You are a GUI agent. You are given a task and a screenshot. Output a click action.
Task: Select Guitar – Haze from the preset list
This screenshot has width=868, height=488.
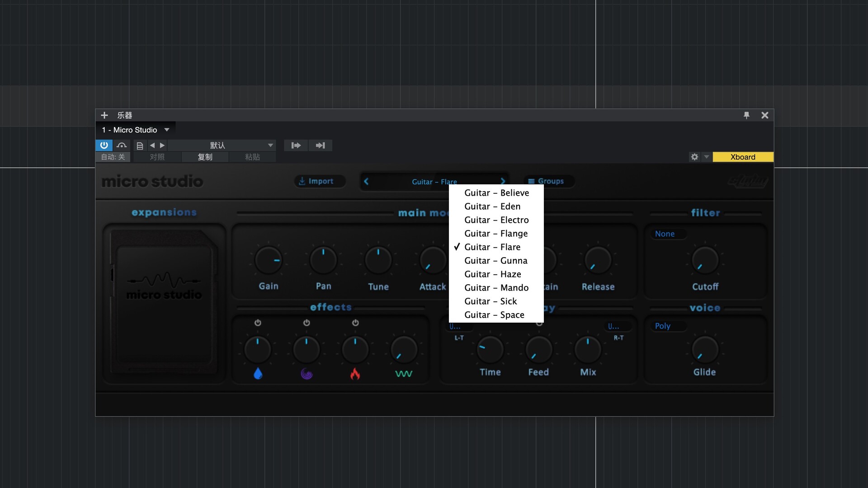[x=493, y=274]
